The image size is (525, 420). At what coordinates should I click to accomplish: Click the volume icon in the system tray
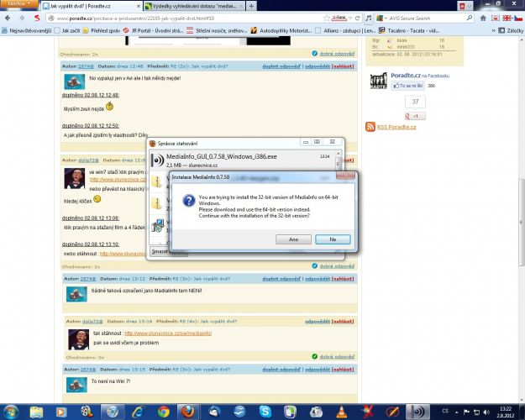pyautogui.click(x=487, y=412)
